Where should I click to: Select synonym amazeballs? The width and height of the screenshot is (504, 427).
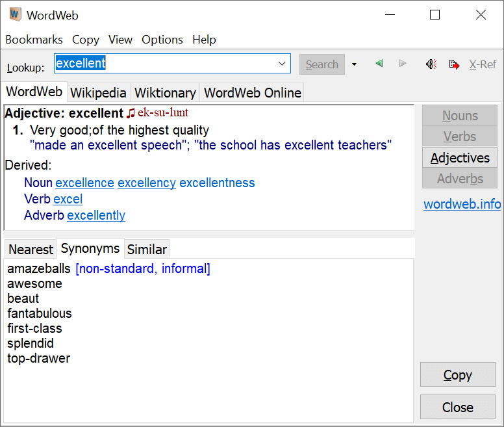tap(39, 268)
